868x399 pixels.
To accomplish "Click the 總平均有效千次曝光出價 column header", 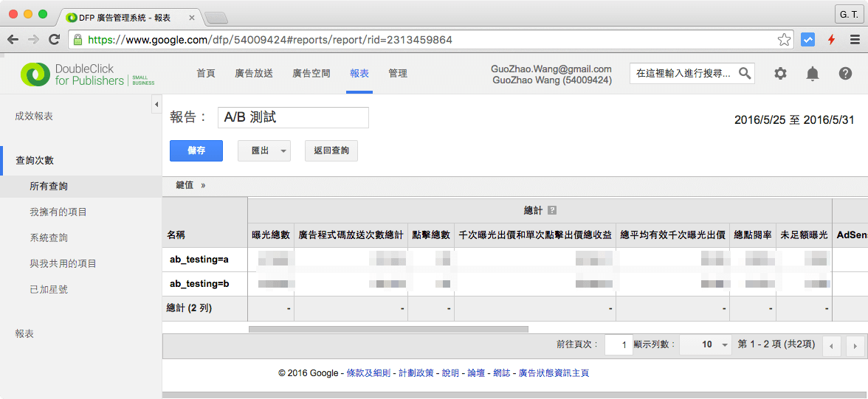I will click(672, 235).
